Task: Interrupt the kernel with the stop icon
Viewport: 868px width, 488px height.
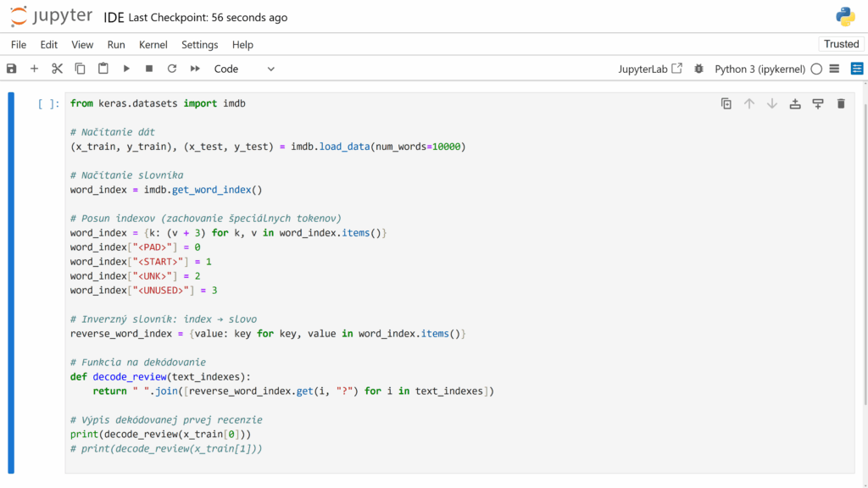Action: tap(149, 69)
